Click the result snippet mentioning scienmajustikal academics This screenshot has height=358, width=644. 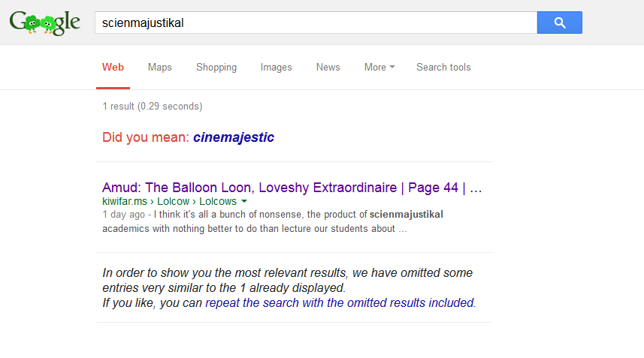(273, 221)
